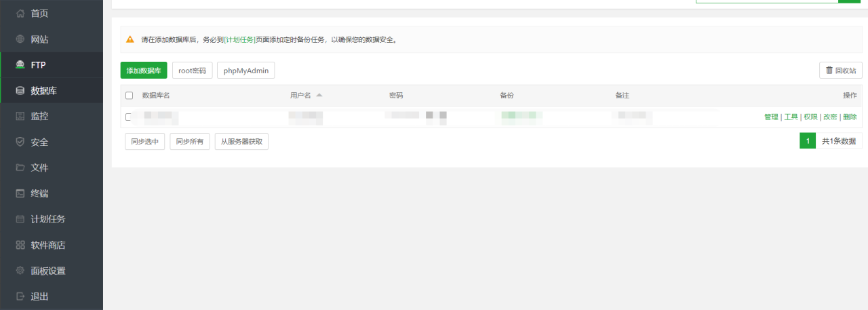Click the folder icon beside 文件
Viewport: 868px width, 310px height.
[x=20, y=168]
